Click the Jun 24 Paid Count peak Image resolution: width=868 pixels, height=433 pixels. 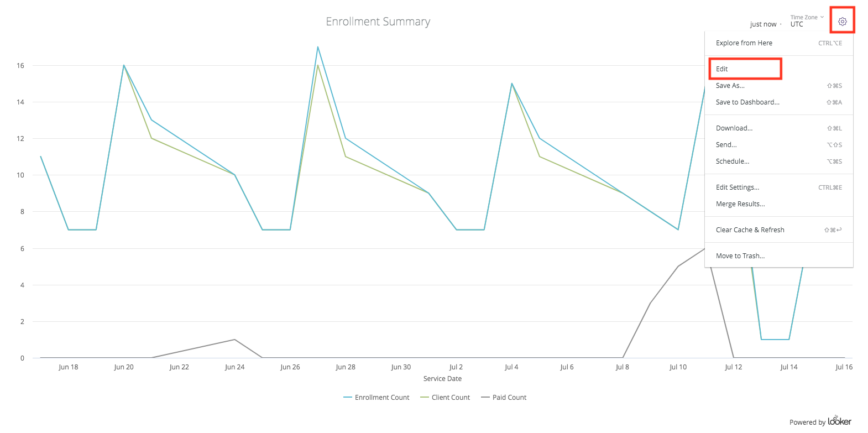point(234,340)
